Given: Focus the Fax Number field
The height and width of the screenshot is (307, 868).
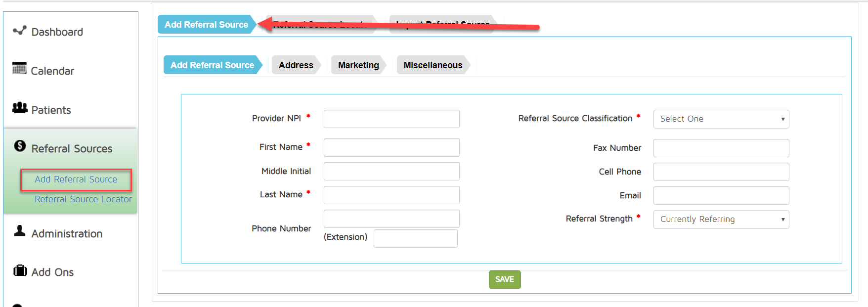Looking at the screenshot, I should 721,148.
